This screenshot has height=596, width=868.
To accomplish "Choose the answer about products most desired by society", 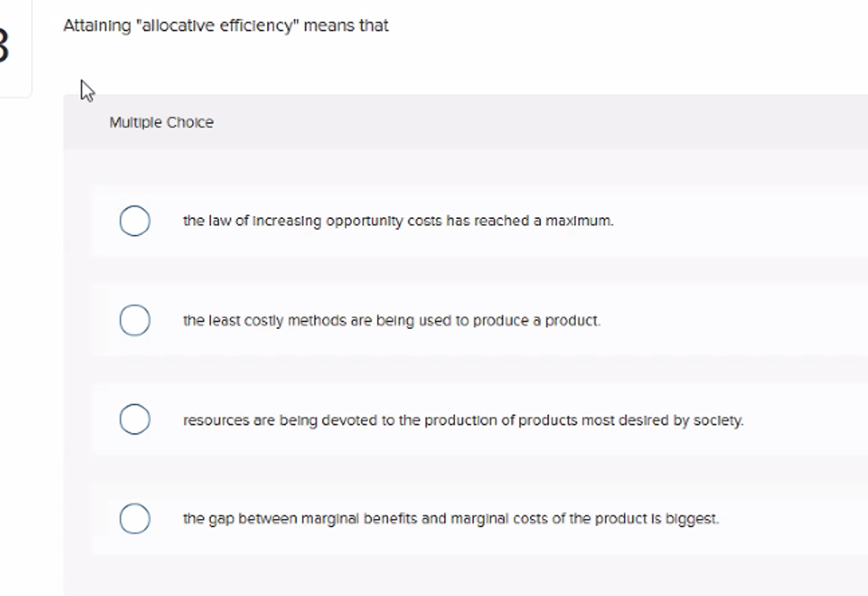I will click(x=463, y=419).
